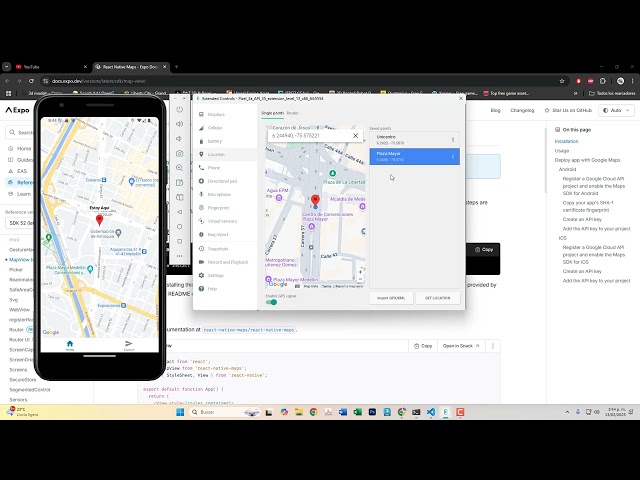Click the emulator back triangle icon

(180, 212)
